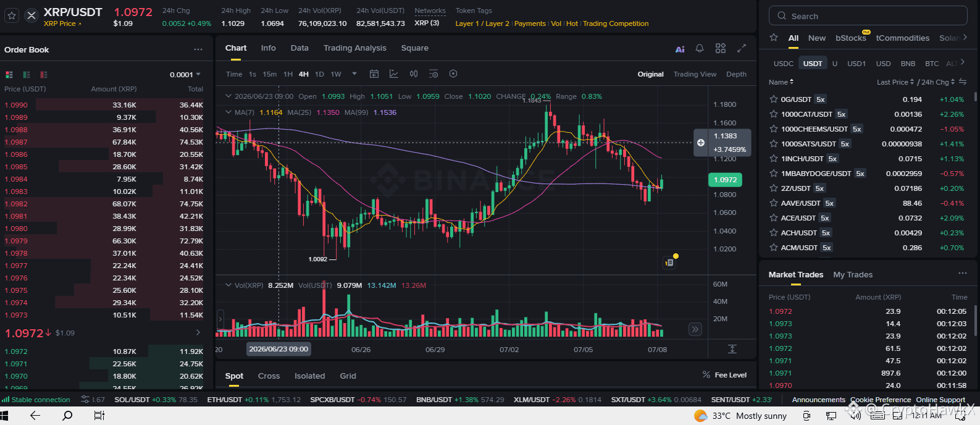Open the chart note icon with yellow dot
The height and width of the screenshot is (425, 980).
tap(669, 263)
